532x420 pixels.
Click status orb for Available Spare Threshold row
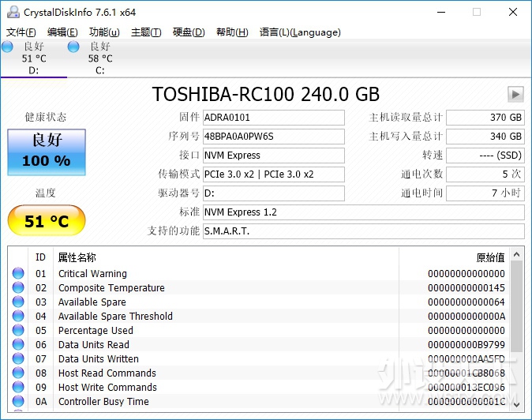pos(18,316)
